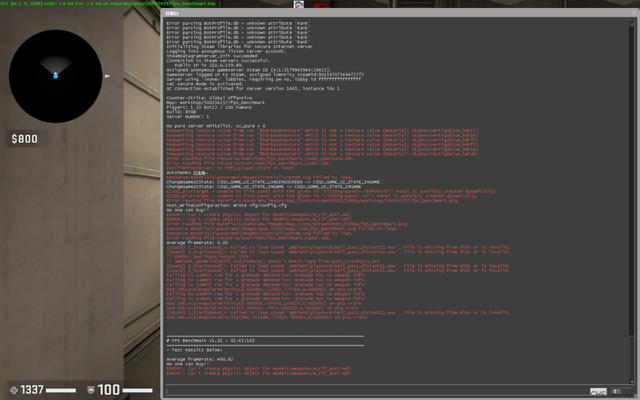
Task: Select the 'Average framerate: 460.62' line
Action: 200,359
